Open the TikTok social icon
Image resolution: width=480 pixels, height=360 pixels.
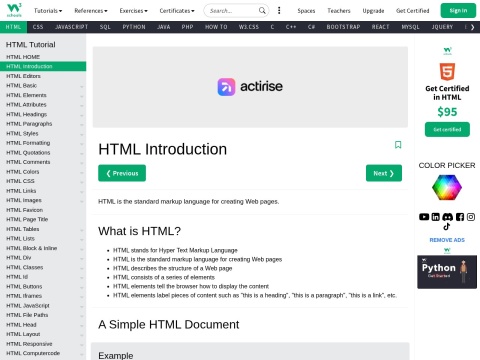tap(447, 227)
